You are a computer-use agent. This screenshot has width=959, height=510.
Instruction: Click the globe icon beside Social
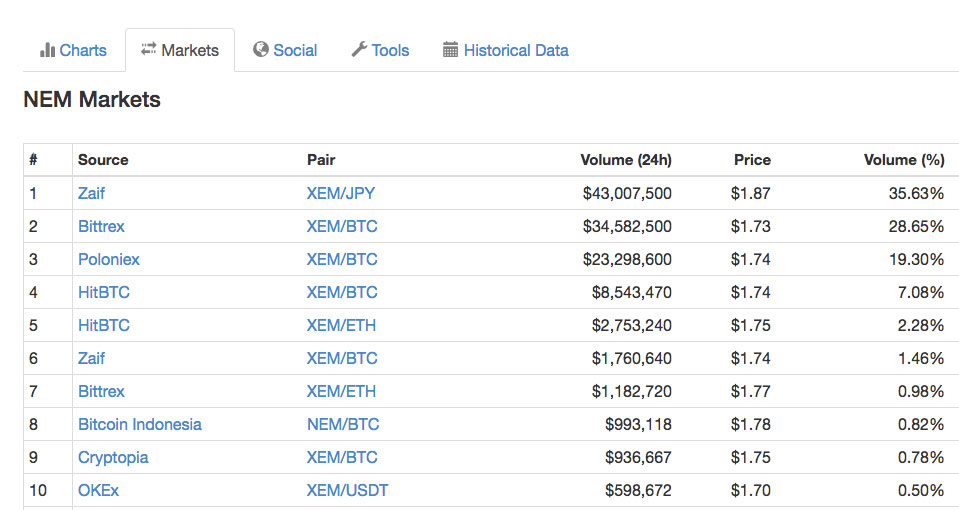tap(261, 50)
